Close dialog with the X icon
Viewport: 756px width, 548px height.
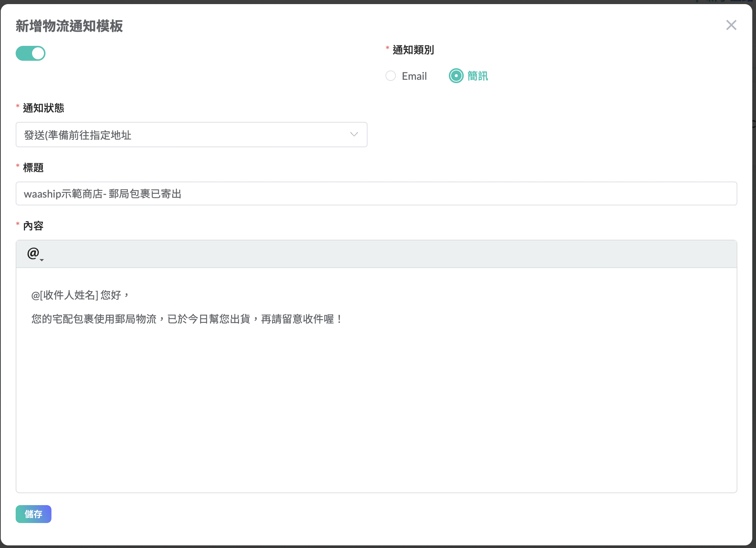point(731,25)
